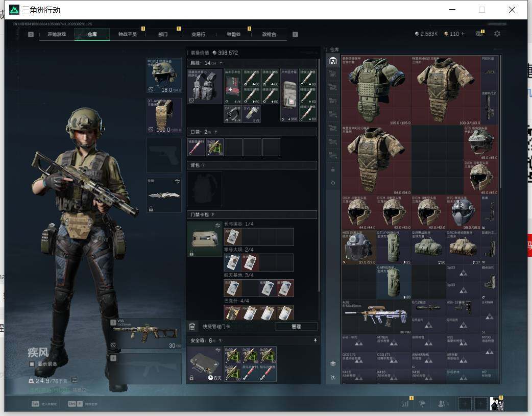The height and width of the screenshot is (416, 532).
Task: Open the friends icon in bottom bar
Action: (442, 403)
